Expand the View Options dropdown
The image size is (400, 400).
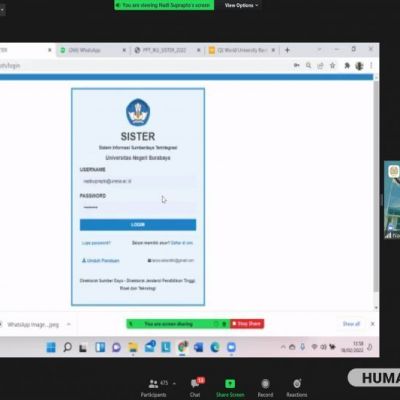tap(241, 5)
